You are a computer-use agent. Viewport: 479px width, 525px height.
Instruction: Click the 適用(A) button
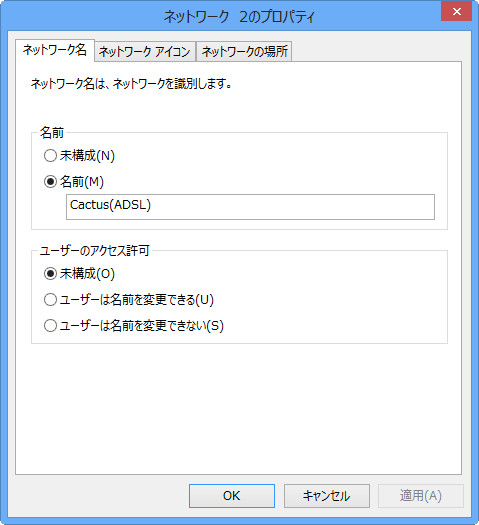[x=421, y=496]
